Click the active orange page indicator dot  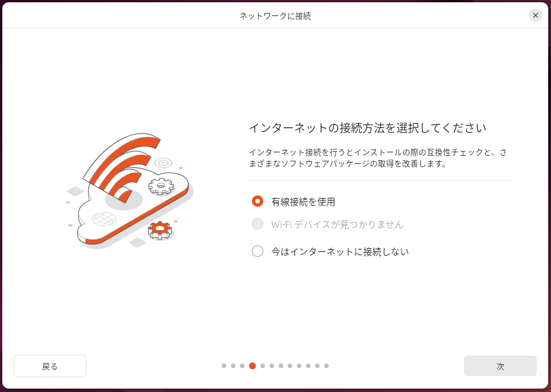(252, 366)
